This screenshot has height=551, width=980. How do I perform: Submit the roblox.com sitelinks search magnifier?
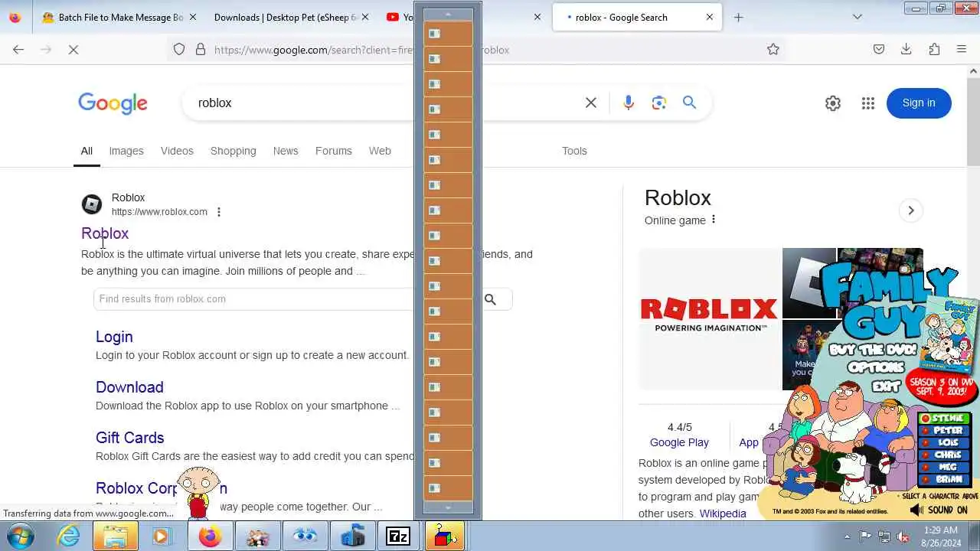click(x=490, y=299)
